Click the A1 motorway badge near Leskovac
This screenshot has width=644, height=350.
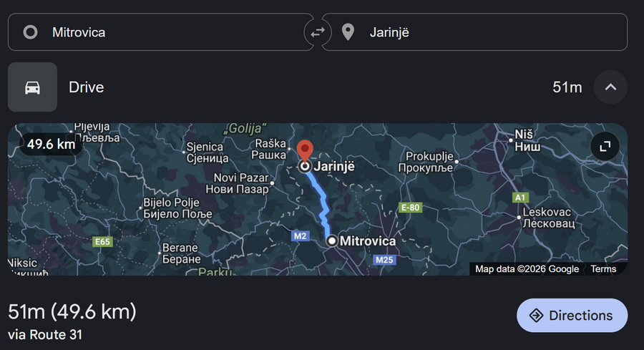(520, 198)
